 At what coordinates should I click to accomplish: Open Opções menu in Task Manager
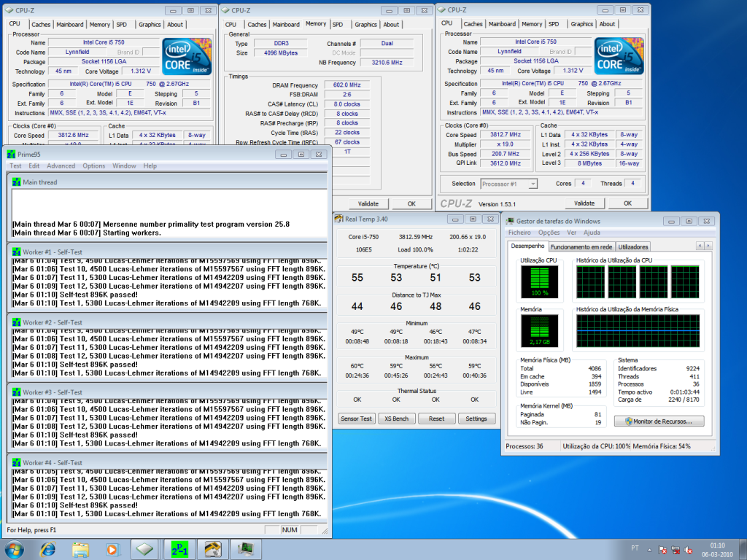click(549, 233)
